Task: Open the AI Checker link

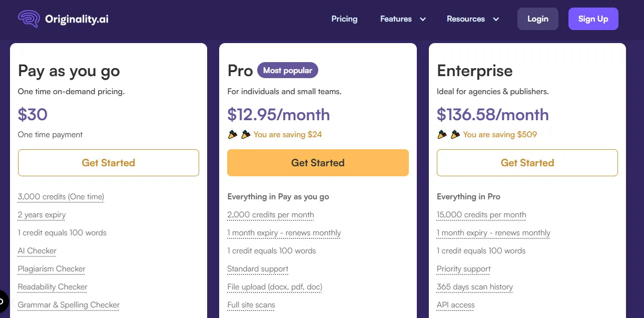Action: 37,250
